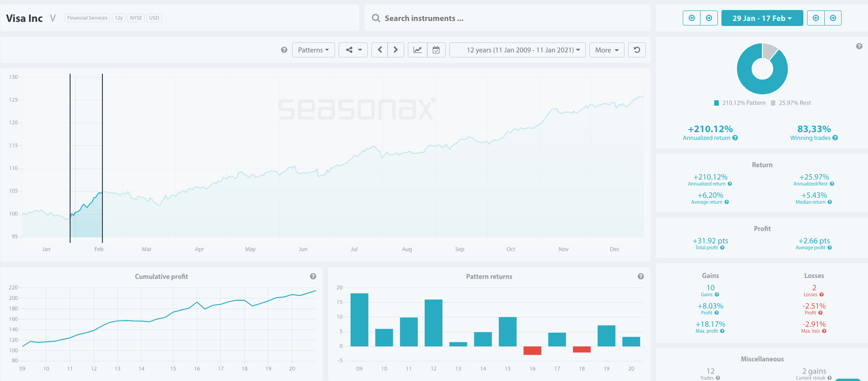Click the Search instruments field

pos(507,18)
